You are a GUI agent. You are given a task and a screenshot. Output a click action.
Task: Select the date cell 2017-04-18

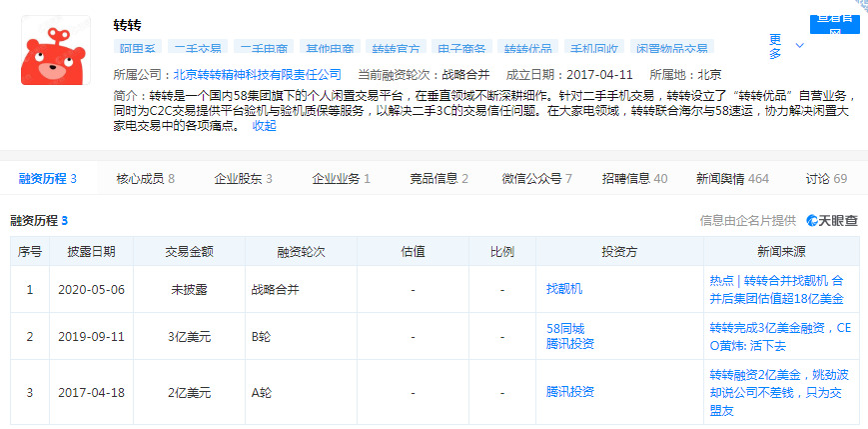click(x=91, y=393)
